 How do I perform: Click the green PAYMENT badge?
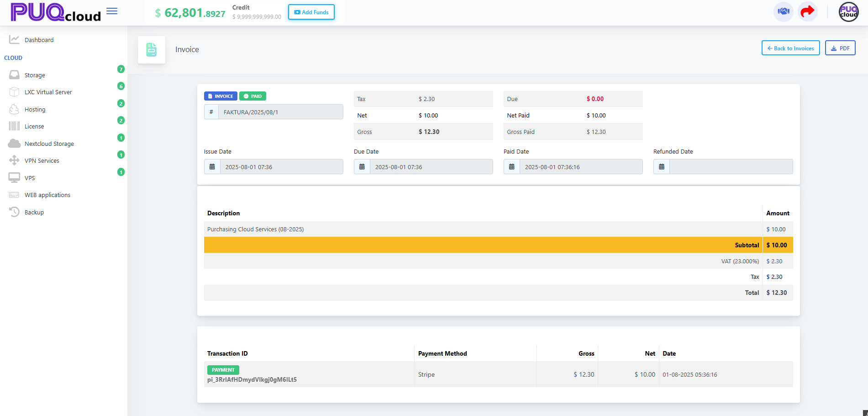click(x=223, y=370)
